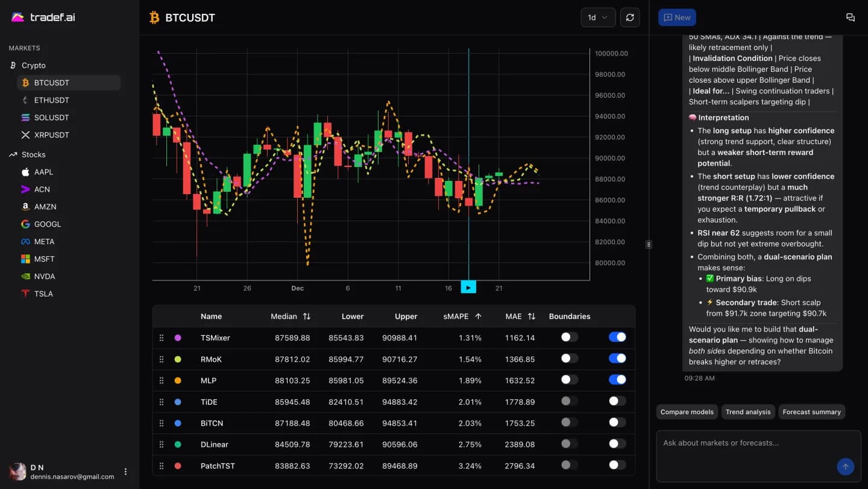Click the red color swatch next to PatchTST

(177, 465)
